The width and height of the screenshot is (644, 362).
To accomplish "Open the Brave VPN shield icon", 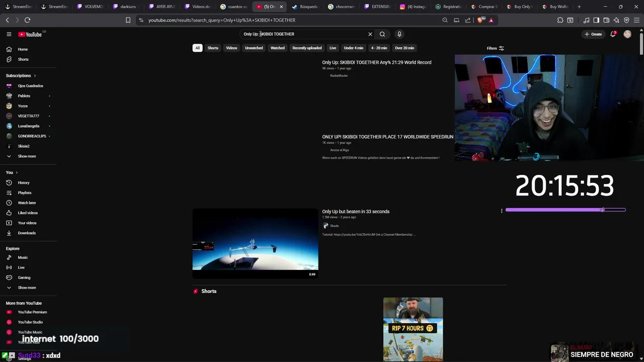I will (626, 20).
